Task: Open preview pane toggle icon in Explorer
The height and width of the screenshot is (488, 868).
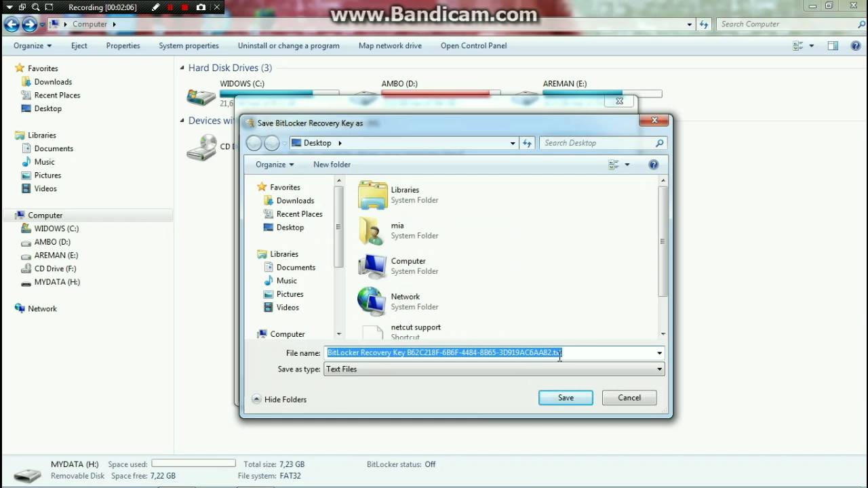Action: (833, 45)
